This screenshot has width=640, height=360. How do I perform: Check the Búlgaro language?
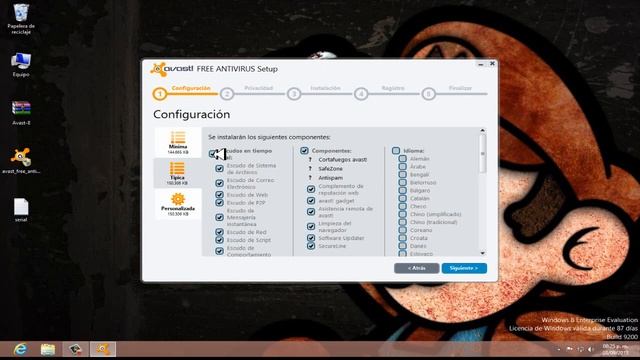pyautogui.click(x=402, y=190)
